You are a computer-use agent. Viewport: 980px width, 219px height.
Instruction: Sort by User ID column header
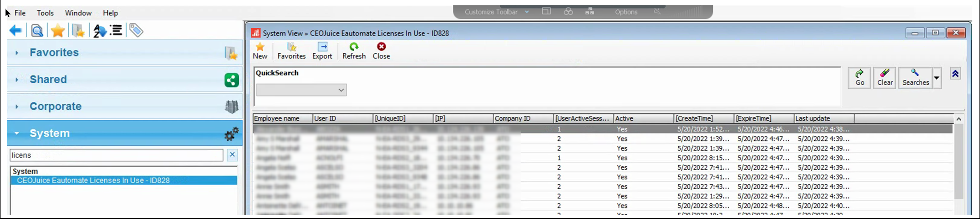click(343, 119)
